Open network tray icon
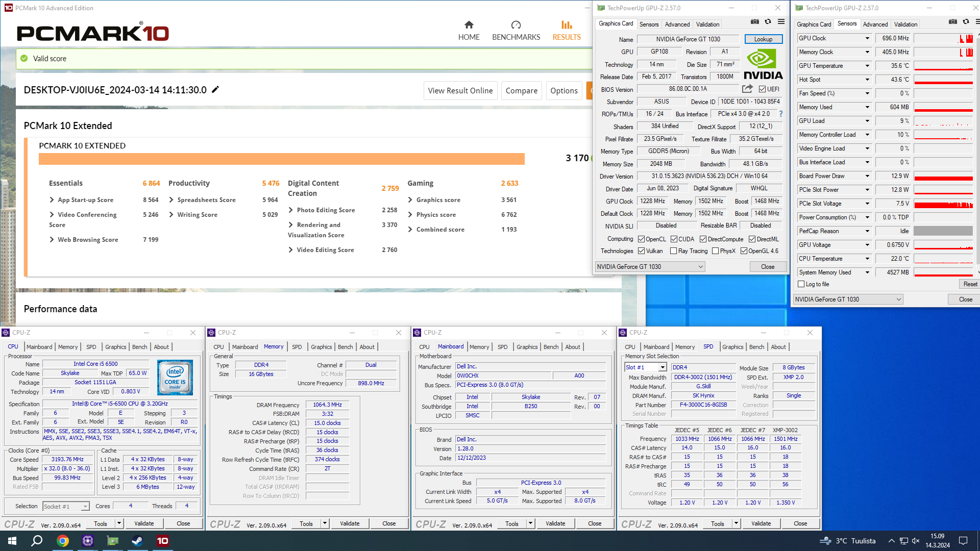The width and height of the screenshot is (980, 551). tap(904, 541)
